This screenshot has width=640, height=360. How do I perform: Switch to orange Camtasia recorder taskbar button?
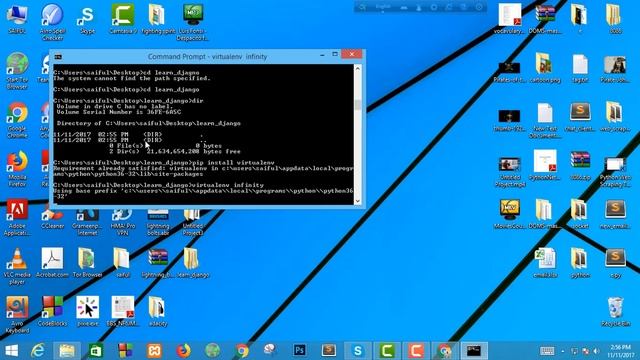pyautogui.click(x=416, y=351)
